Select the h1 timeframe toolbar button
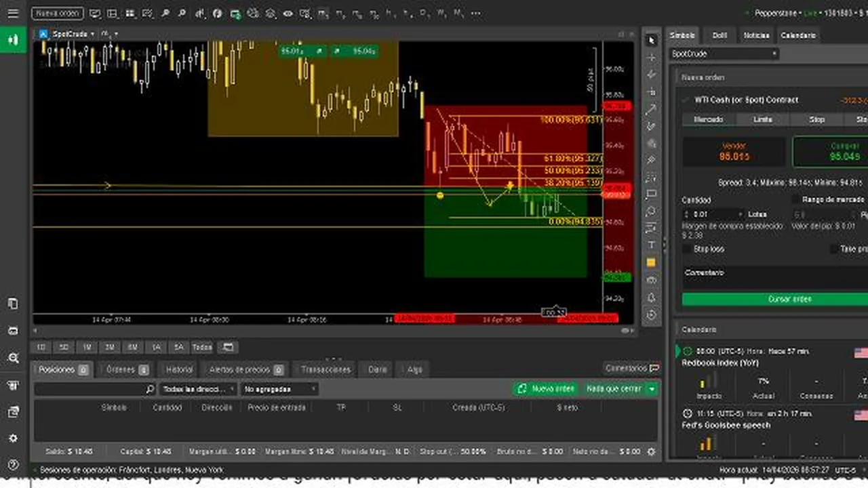The height and width of the screenshot is (488, 868). (389, 13)
